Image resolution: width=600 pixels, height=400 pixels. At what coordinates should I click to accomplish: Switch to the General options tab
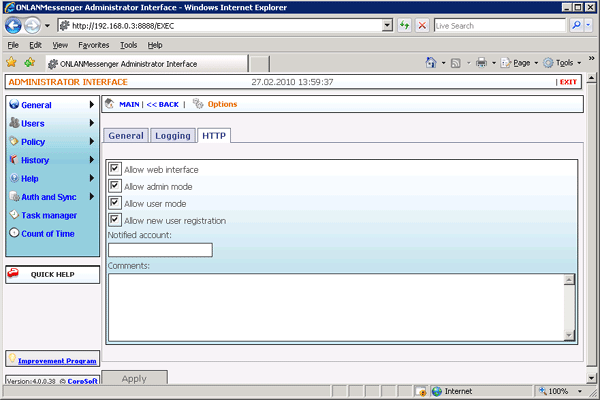pyautogui.click(x=126, y=136)
